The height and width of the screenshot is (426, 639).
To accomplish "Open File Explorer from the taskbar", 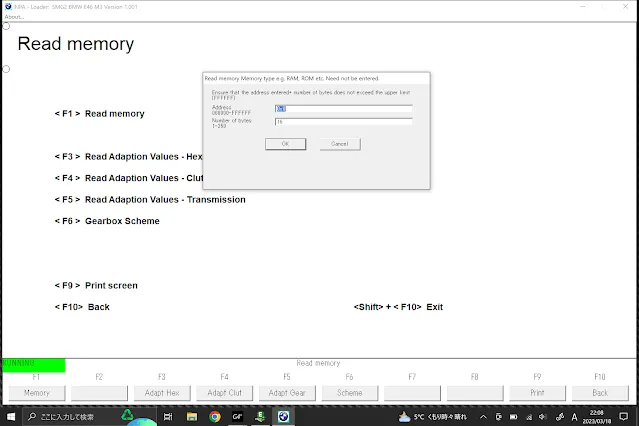I will [x=192, y=417].
